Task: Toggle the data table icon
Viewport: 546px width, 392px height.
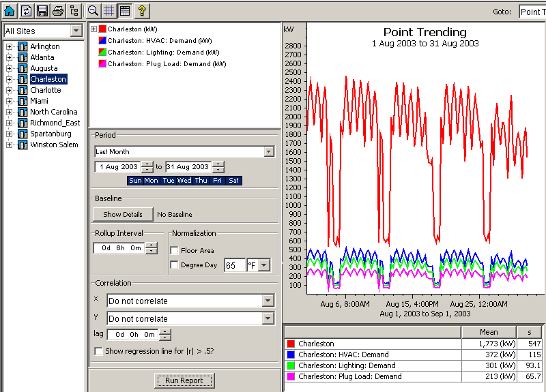Action: point(124,11)
